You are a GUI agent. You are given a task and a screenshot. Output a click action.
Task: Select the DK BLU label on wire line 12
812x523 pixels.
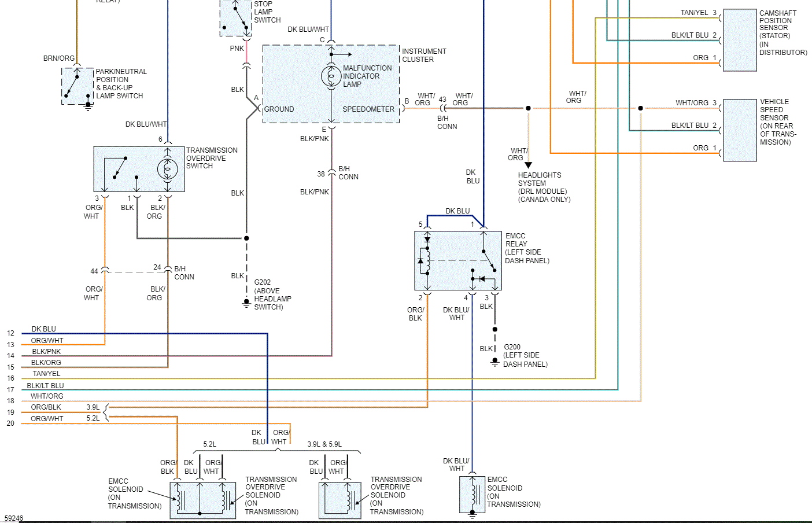coord(44,329)
